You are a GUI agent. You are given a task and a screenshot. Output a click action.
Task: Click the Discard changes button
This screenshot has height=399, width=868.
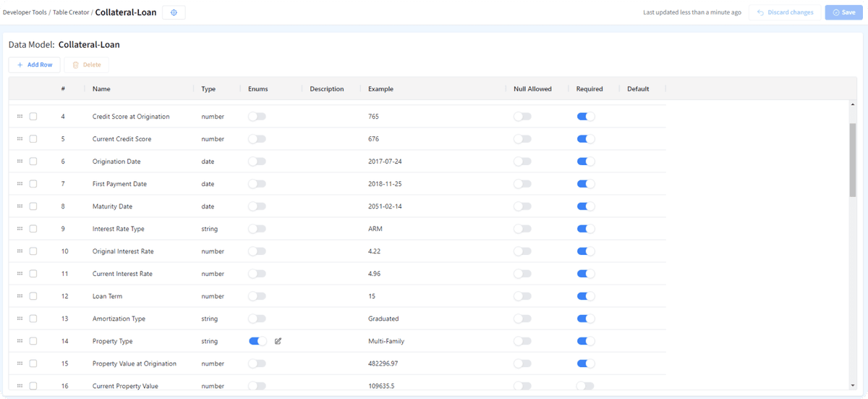pos(784,12)
